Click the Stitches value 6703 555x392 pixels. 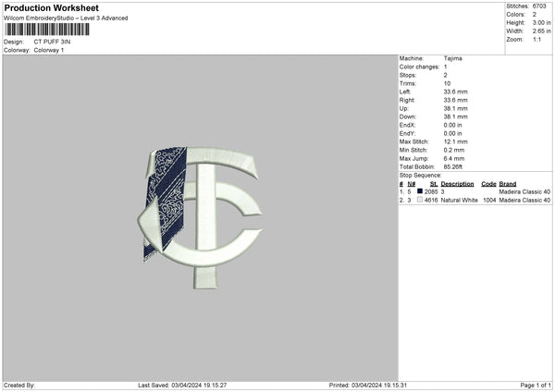539,6
